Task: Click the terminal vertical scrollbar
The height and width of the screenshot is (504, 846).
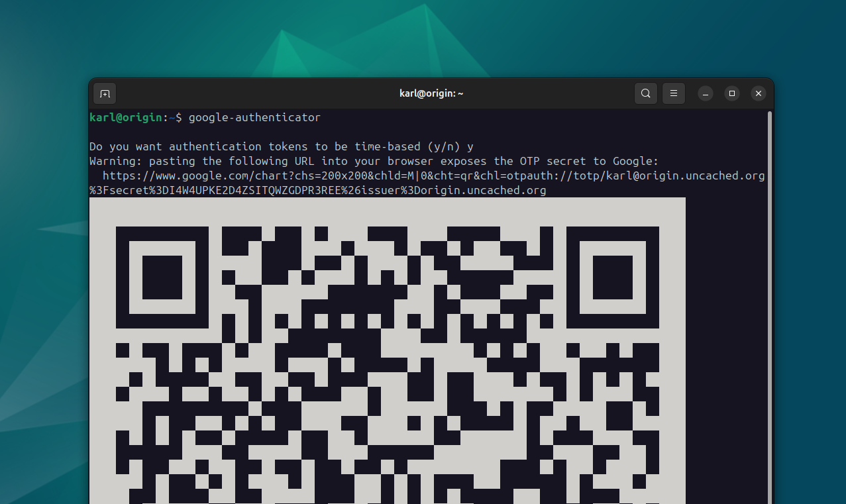Action: 769,307
